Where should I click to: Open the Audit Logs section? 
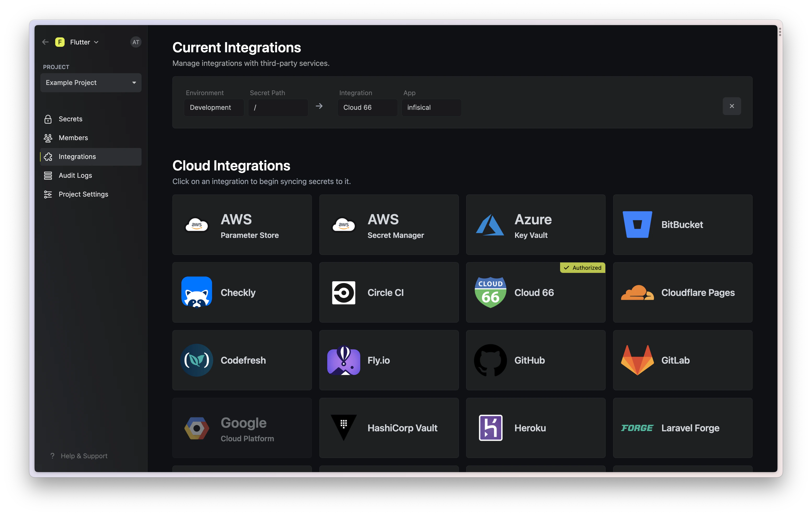(91, 176)
